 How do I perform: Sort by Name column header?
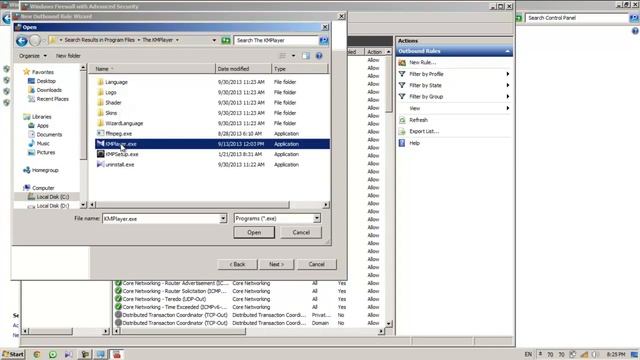152,69
